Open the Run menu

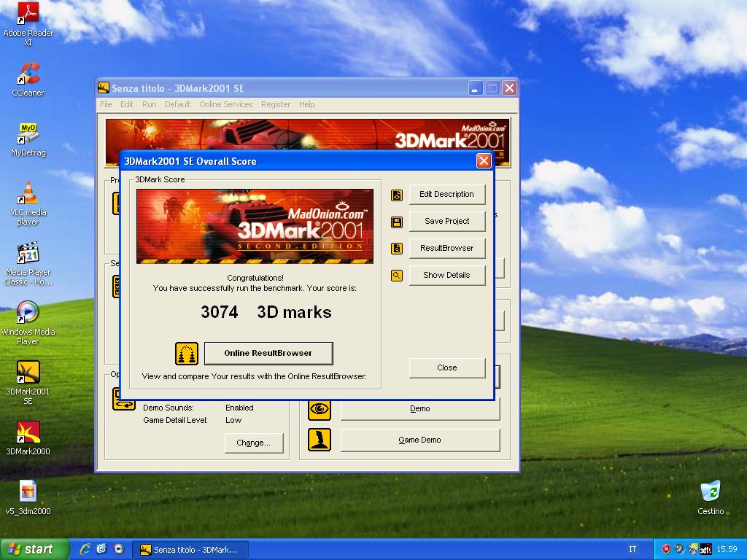pos(149,104)
